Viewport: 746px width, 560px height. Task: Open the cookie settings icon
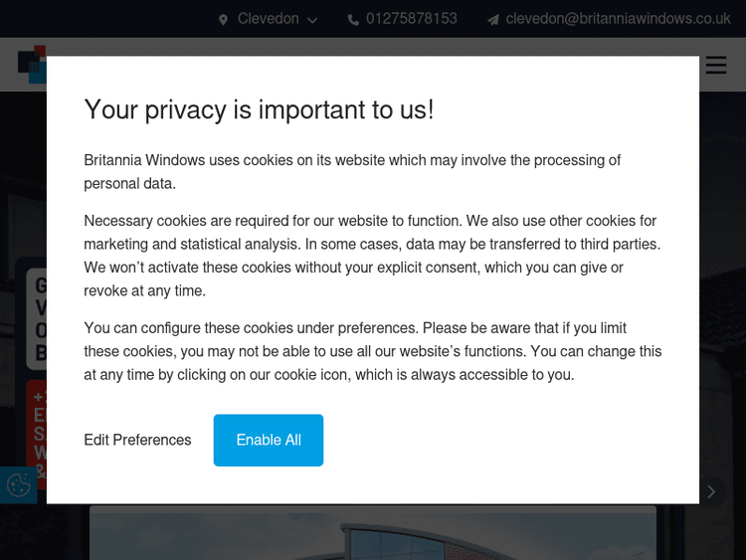point(18,485)
